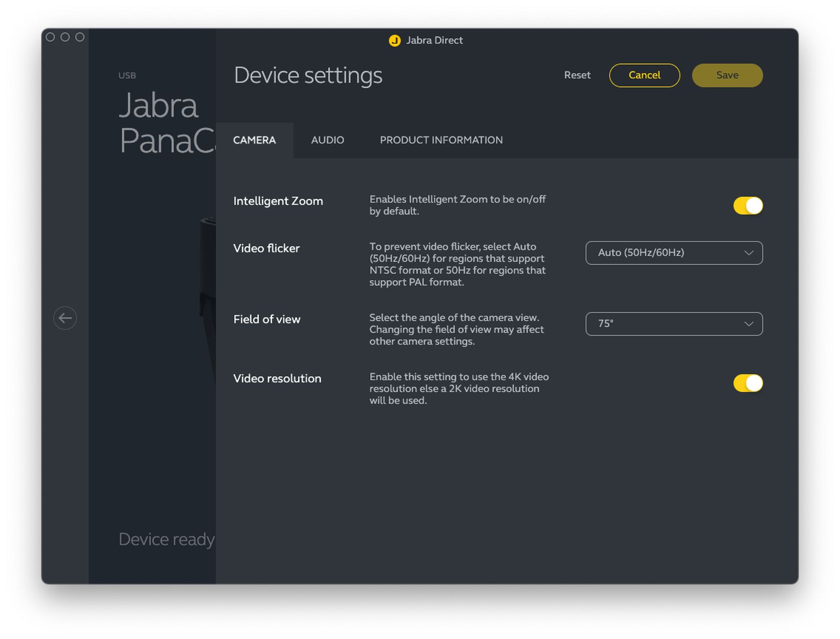Click the Jabra Direct logo icon
840x639 pixels.
(395, 40)
